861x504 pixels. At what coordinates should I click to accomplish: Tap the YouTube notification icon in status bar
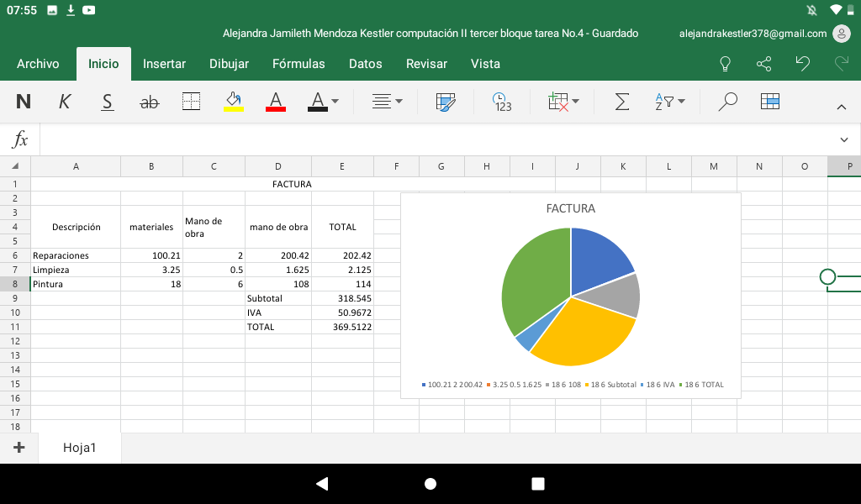point(88,10)
